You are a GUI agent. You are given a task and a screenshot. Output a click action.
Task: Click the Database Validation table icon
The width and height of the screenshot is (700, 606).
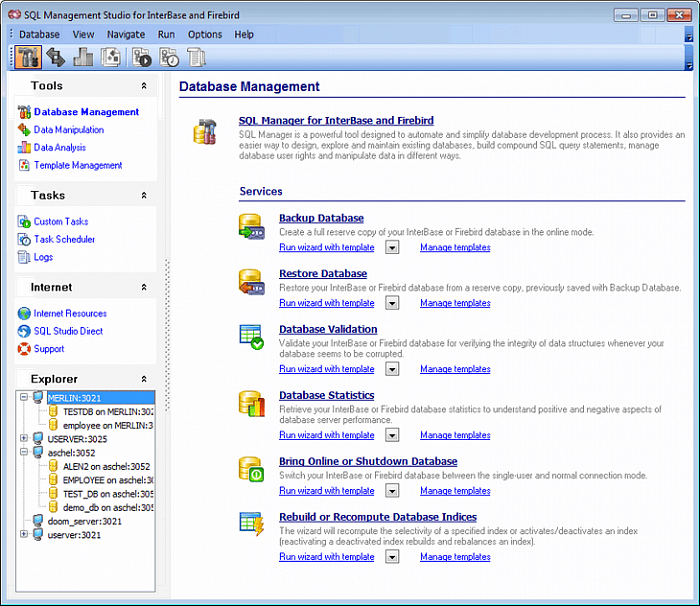251,337
